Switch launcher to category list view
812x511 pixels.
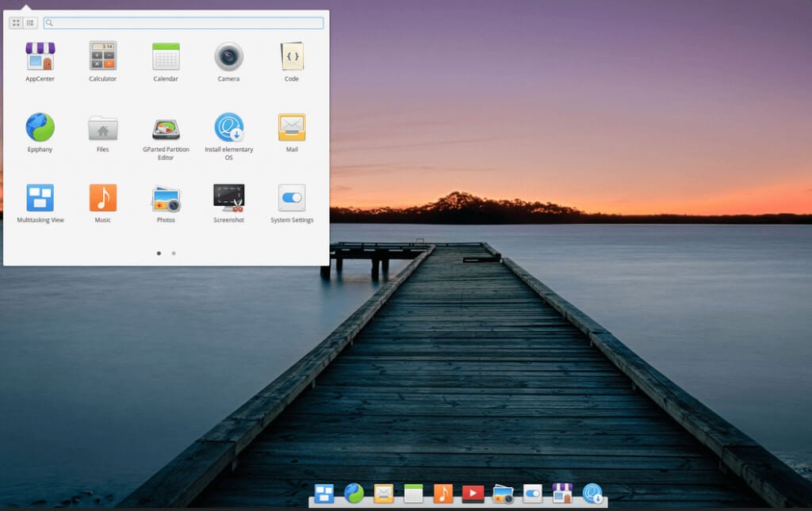click(30, 23)
